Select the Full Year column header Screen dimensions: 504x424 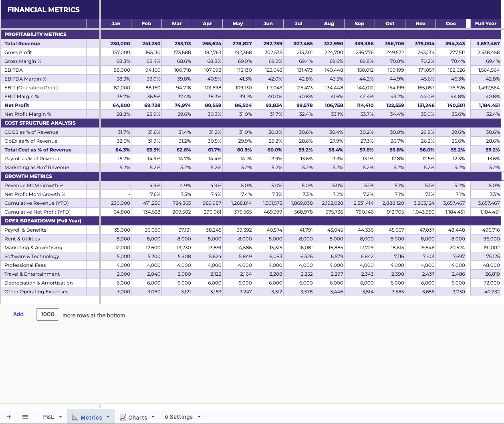point(486,24)
